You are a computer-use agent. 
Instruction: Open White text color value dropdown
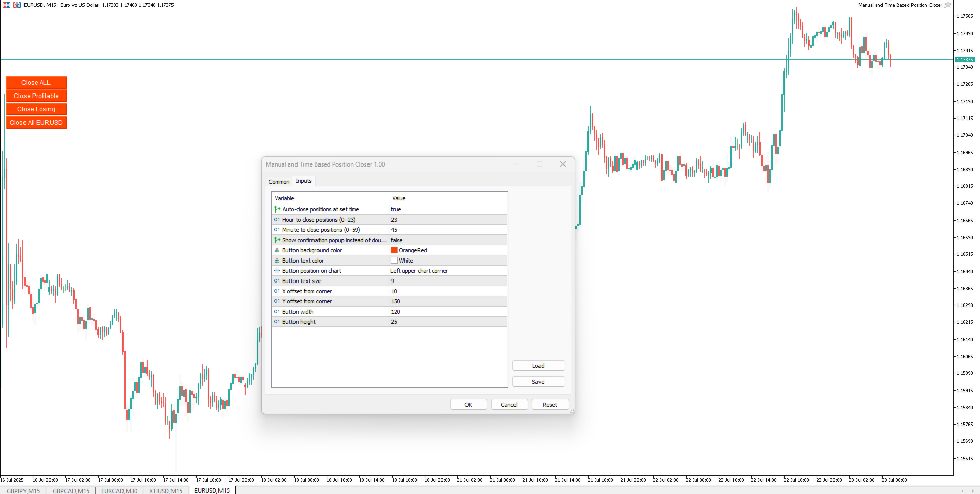(448, 261)
